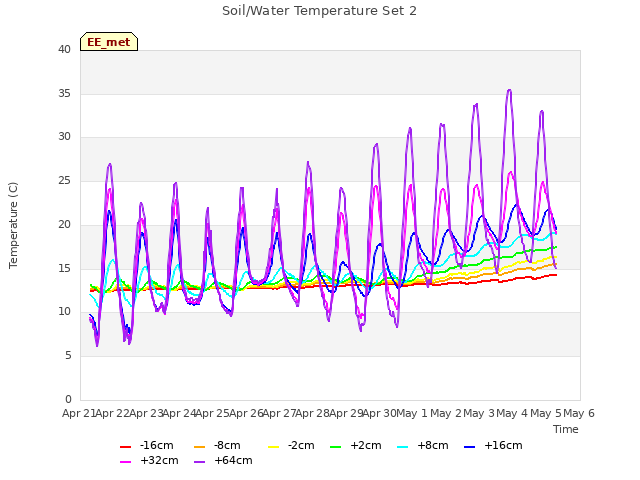This screenshot has height=480, width=640.
Task: Click the 15 y-axis tick label
Action: pos(64,268)
